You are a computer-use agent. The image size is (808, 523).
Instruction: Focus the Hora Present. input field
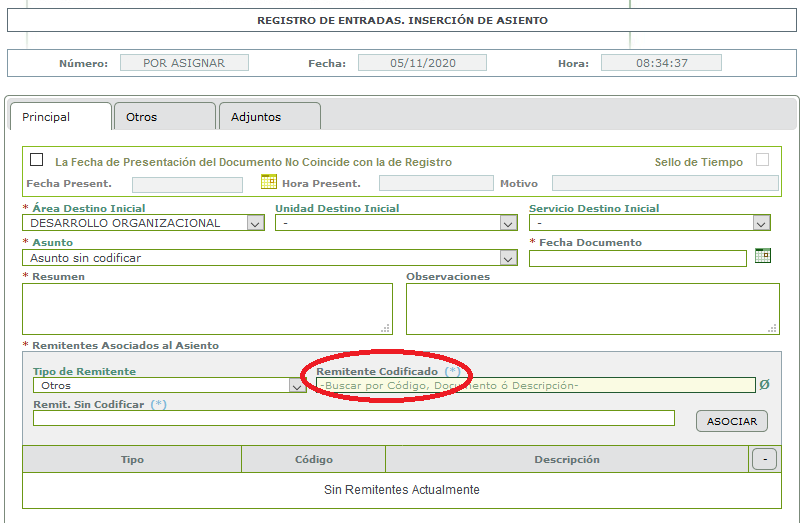pyautogui.click(x=436, y=183)
